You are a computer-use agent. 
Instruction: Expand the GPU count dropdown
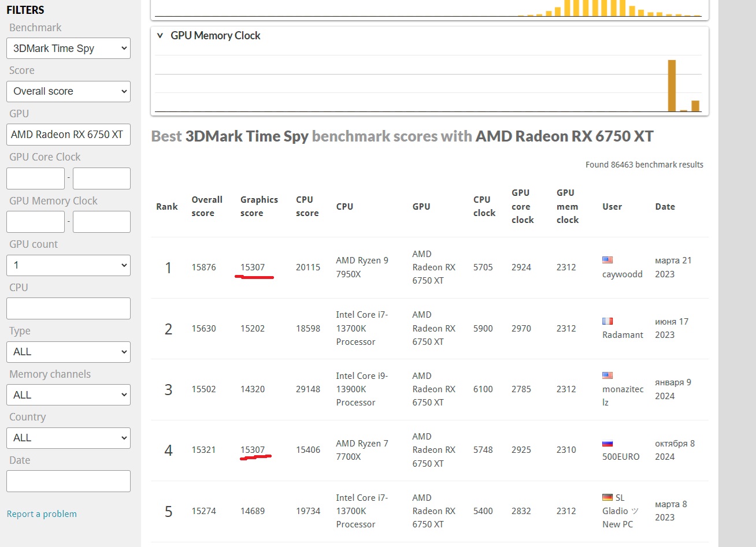(x=68, y=265)
